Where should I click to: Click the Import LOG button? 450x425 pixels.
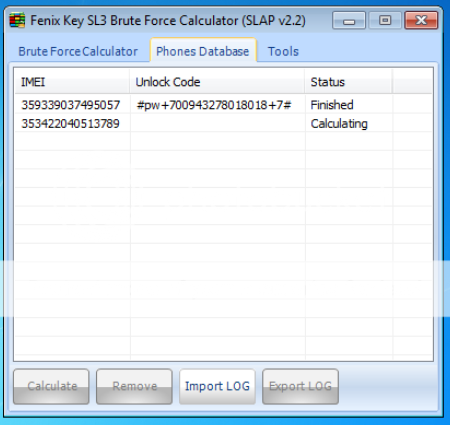coord(217,387)
